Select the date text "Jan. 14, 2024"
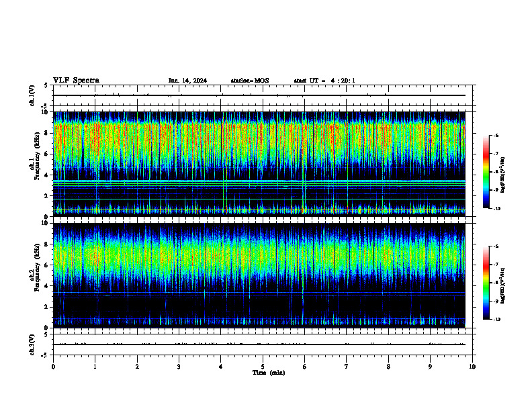This screenshot has height=411, width=532. tap(187, 81)
